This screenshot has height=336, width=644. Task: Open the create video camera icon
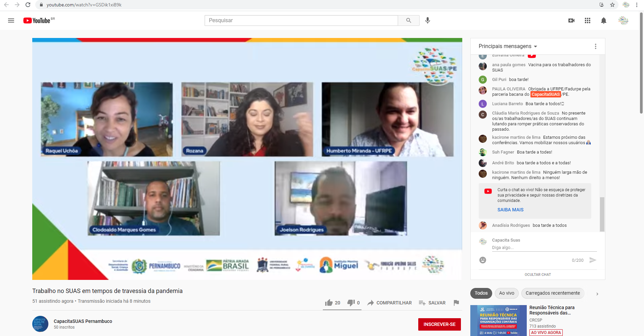(x=571, y=20)
